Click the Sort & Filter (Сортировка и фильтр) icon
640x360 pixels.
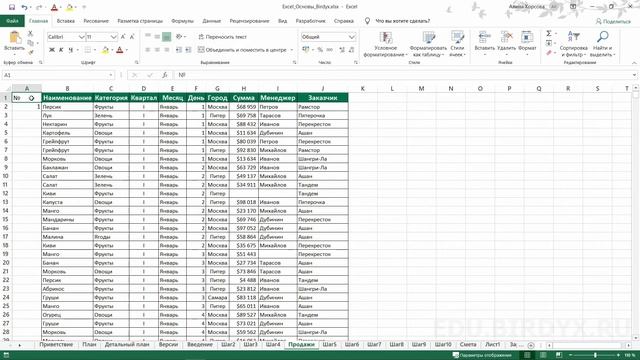pyautogui.click(x=573, y=37)
